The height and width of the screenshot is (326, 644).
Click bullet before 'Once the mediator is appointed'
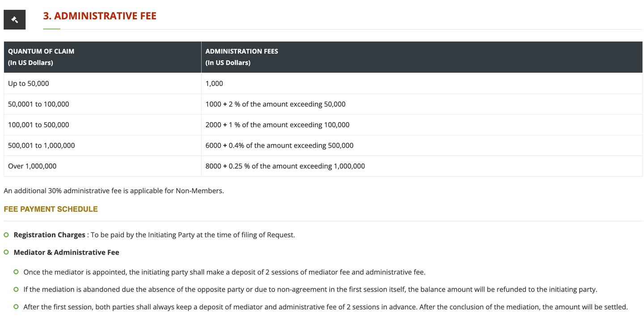pos(16,272)
